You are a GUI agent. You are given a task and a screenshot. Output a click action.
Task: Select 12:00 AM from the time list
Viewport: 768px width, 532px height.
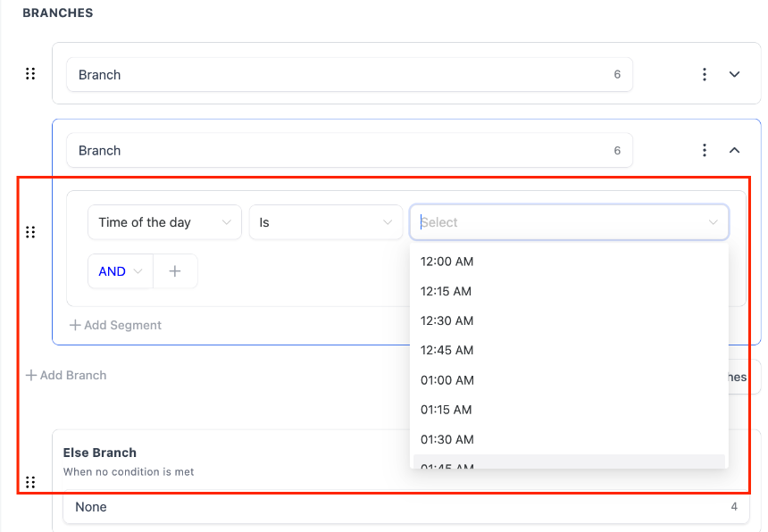click(x=447, y=262)
